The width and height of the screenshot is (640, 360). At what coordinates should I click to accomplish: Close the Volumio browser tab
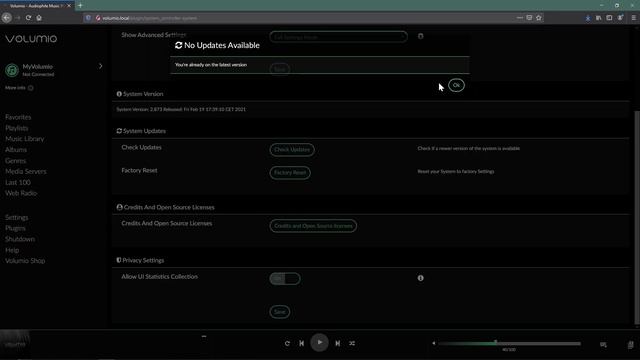click(69, 6)
